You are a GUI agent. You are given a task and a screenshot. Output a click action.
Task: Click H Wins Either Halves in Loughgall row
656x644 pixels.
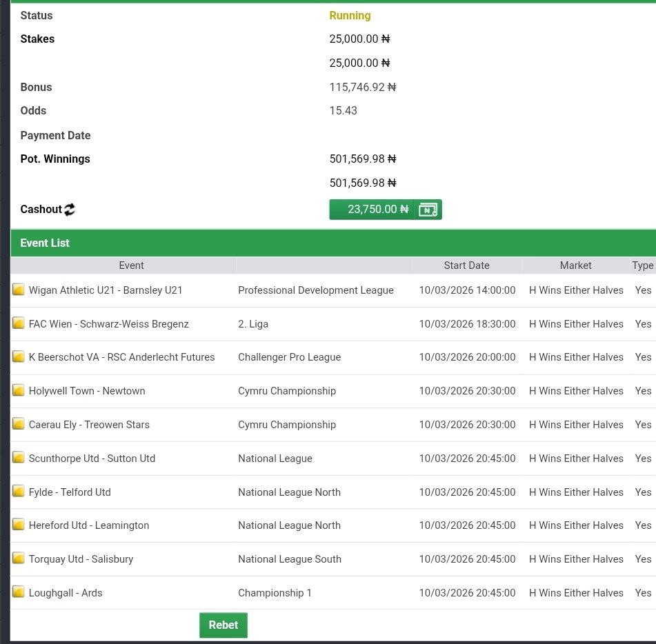click(576, 593)
